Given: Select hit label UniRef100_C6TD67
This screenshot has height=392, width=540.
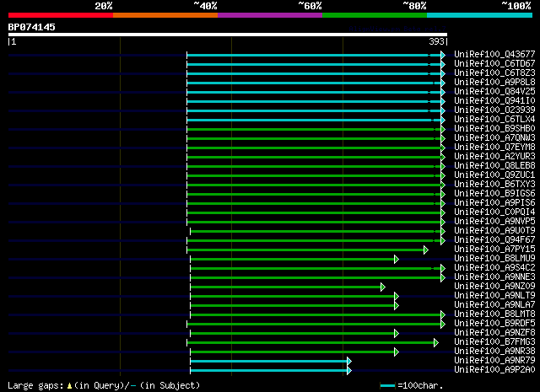Looking at the screenshot, I should (494, 64).
